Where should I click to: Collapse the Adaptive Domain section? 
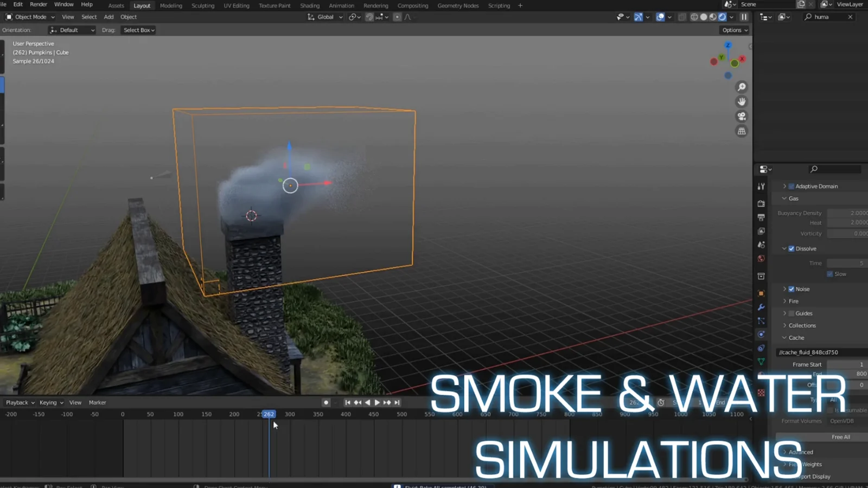tap(785, 186)
